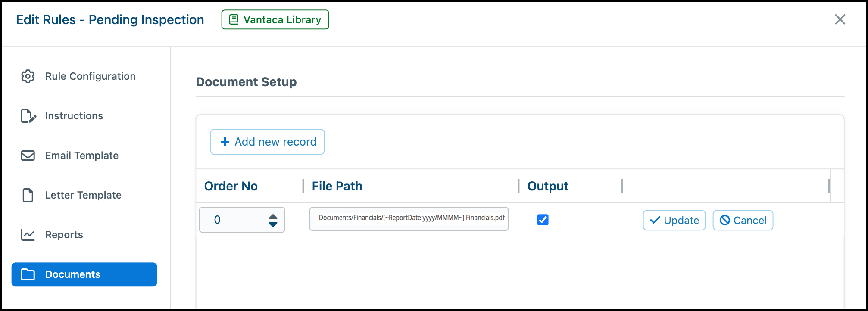Click the Instructions document-edit icon
The image size is (868, 311).
coord(28,116)
